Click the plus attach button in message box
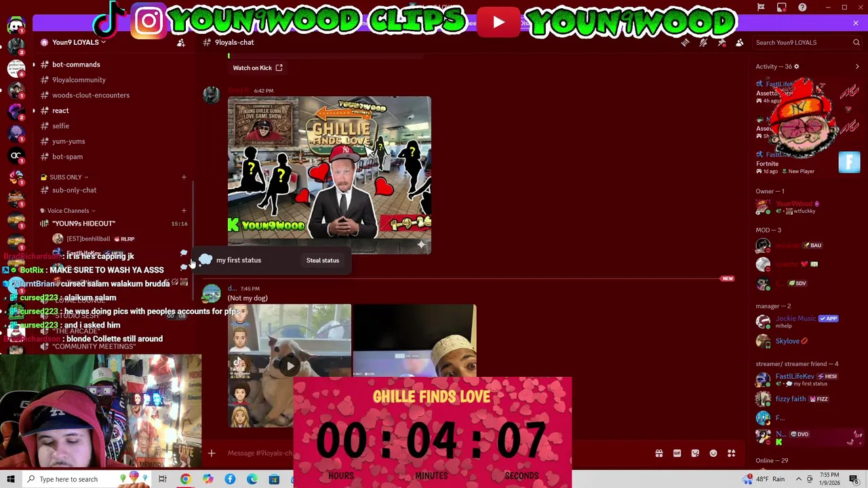868x488 pixels. point(212,453)
